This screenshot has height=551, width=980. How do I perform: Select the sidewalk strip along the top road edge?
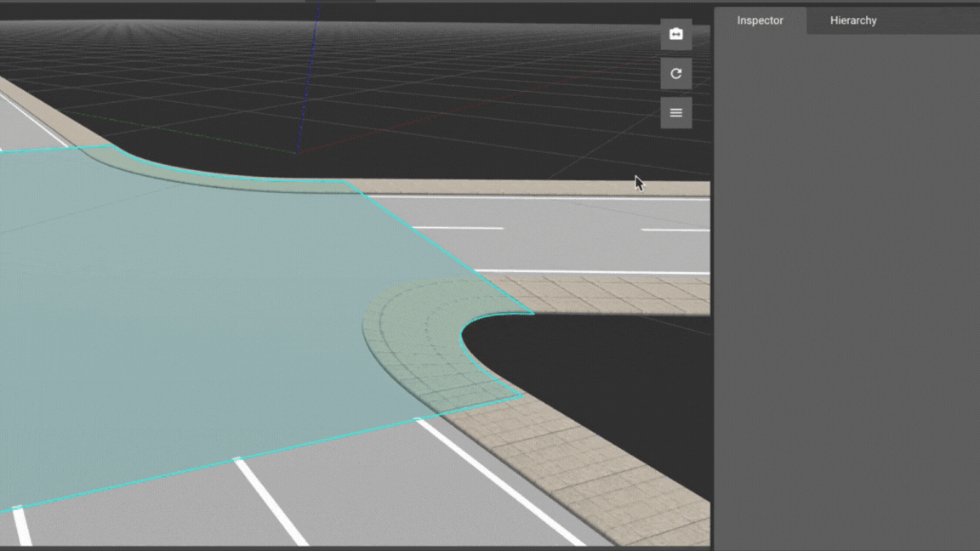[527, 188]
